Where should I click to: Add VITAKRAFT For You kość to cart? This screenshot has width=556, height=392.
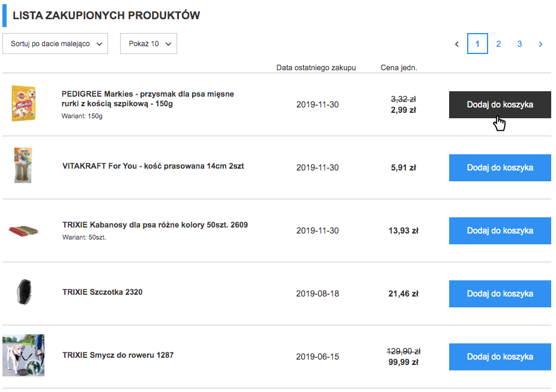point(500,167)
